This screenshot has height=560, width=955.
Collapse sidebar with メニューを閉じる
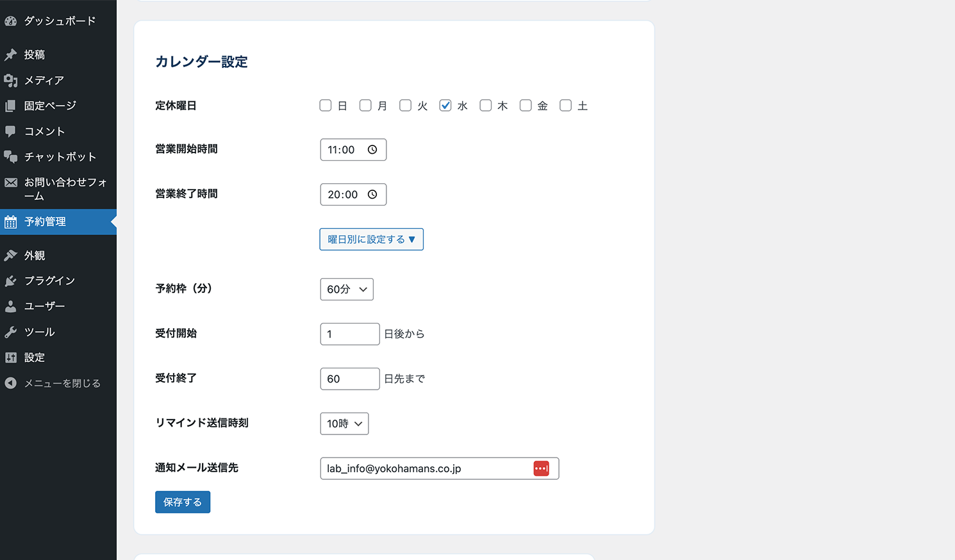pos(62,383)
